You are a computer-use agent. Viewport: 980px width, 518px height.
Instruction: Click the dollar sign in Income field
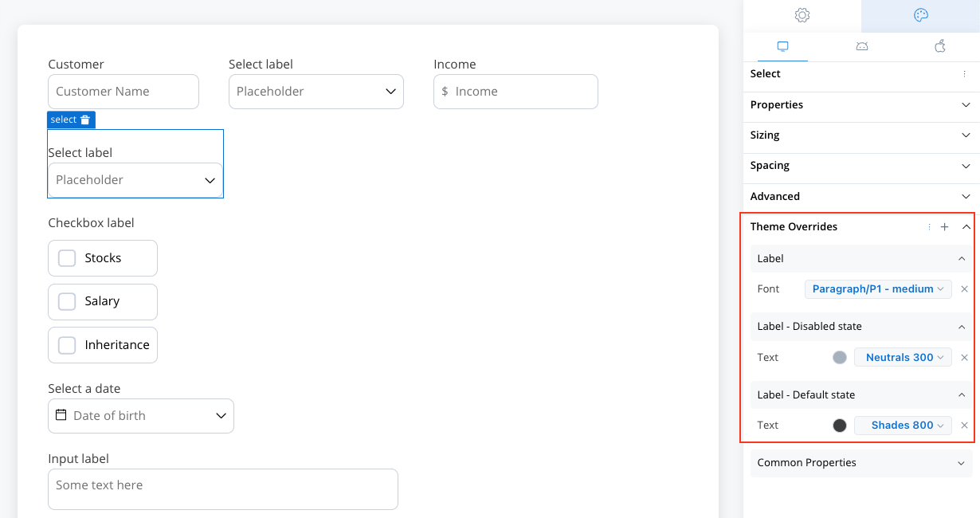click(x=445, y=92)
